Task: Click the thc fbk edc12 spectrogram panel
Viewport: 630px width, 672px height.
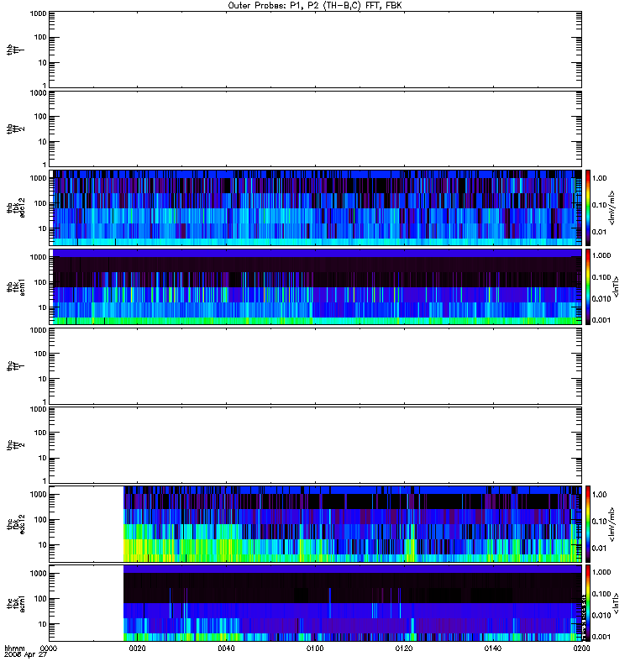Action: 315,523
